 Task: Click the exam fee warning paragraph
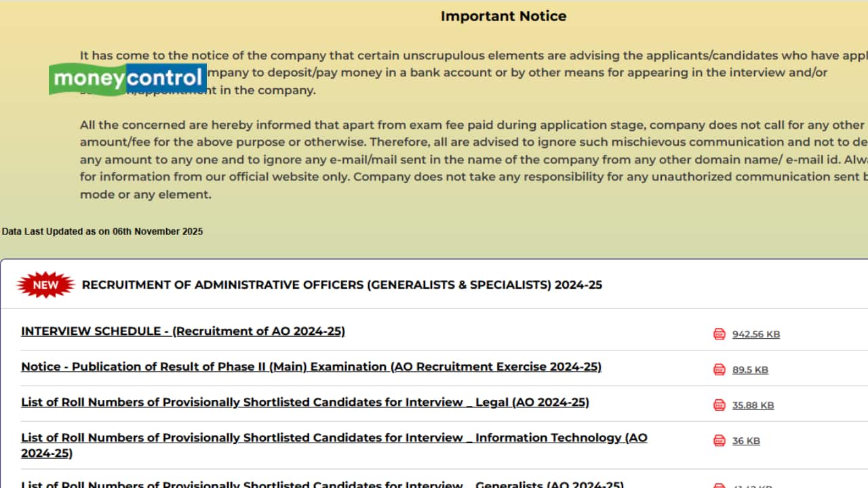click(x=468, y=159)
